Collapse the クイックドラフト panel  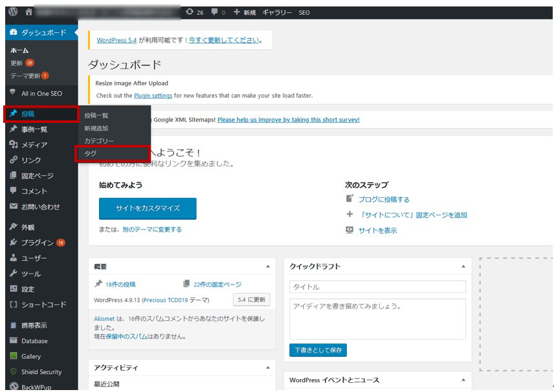point(463,267)
